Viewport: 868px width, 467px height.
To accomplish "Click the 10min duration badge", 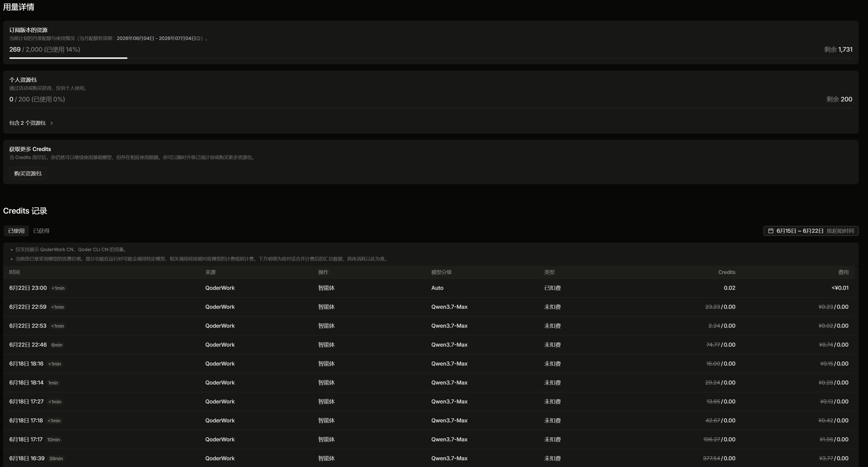I will click(x=53, y=440).
